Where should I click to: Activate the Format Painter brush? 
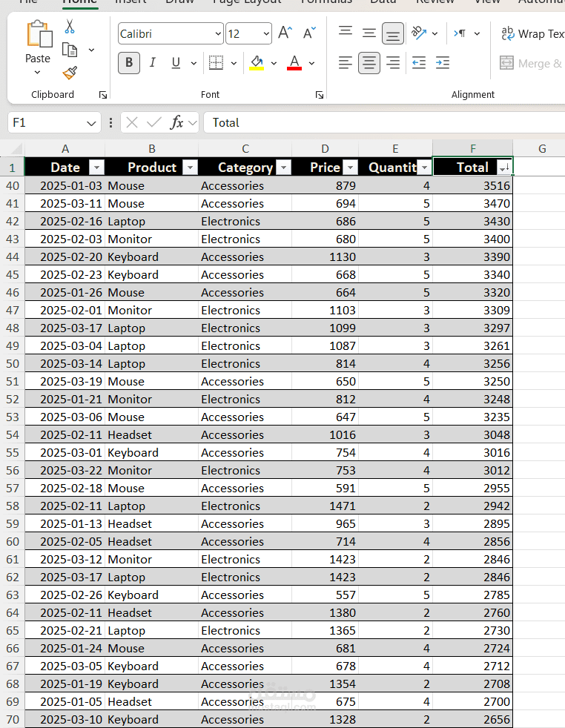[70, 73]
